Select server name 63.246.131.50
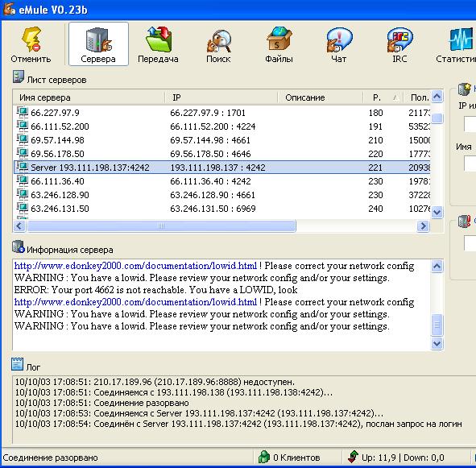The height and width of the screenshot is (468, 476). [60, 209]
